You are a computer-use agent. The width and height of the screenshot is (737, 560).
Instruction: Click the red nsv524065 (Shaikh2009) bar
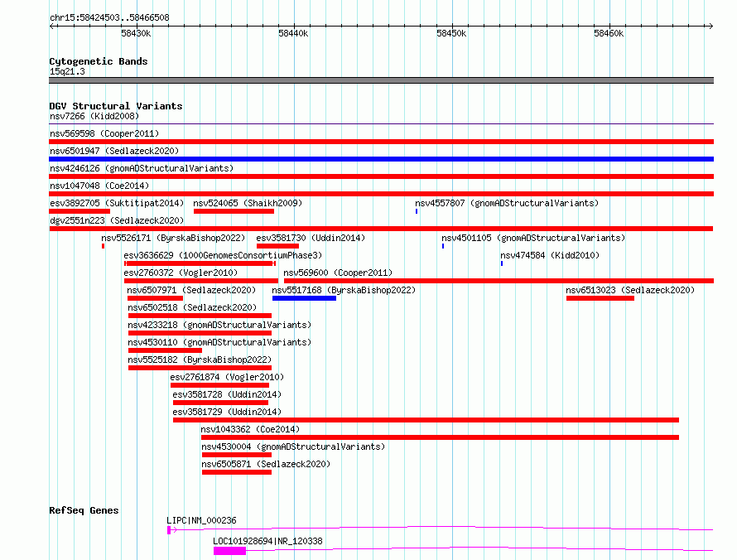(x=234, y=211)
